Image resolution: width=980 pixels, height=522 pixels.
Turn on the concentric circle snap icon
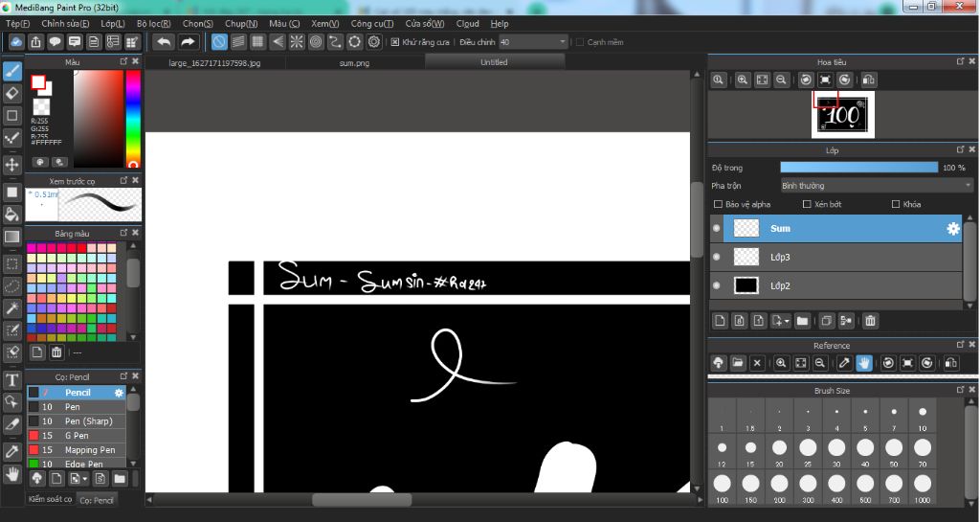tap(316, 42)
